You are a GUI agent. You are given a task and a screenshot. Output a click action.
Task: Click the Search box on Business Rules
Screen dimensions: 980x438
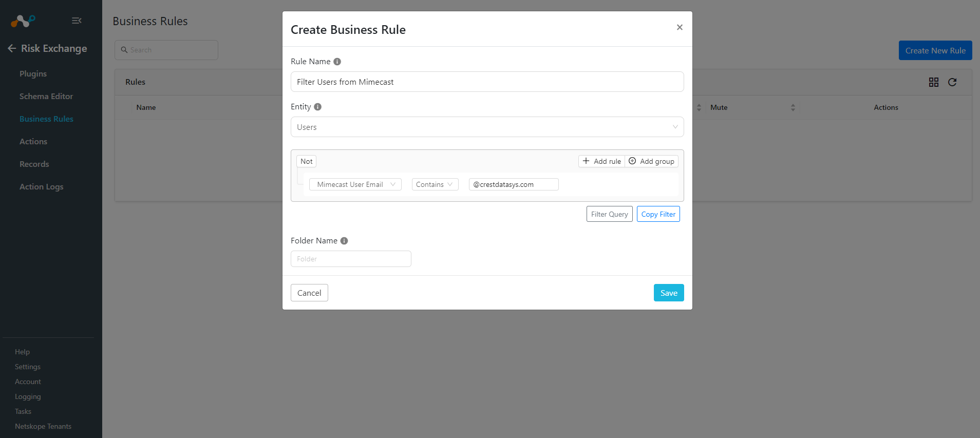[166, 50]
